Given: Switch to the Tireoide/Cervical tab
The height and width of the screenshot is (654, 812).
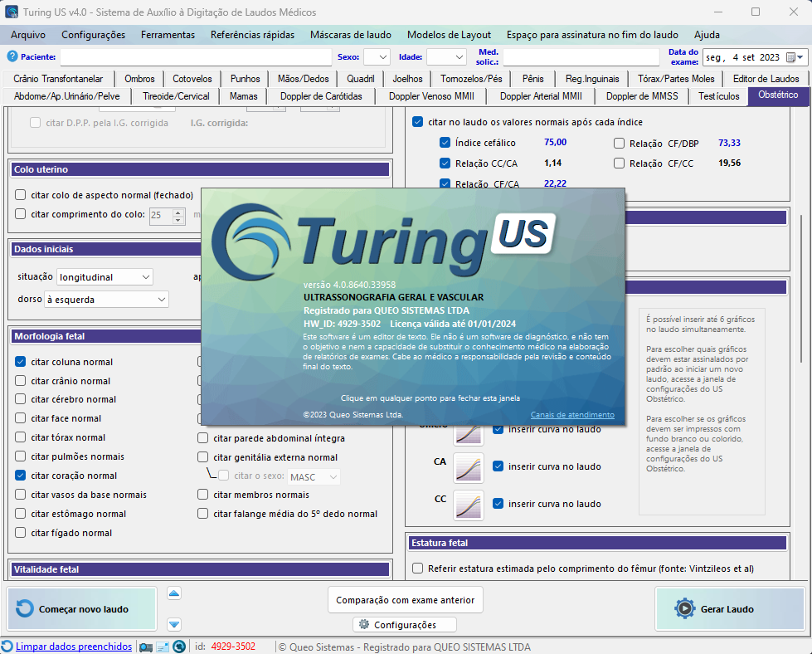Looking at the screenshot, I should (176, 96).
